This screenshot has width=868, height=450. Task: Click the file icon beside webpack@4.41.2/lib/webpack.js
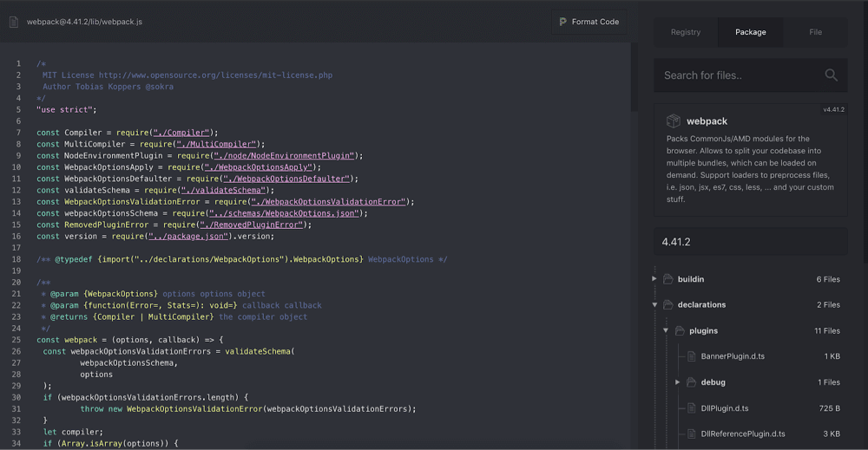pyautogui.click(x=14, y=23)
